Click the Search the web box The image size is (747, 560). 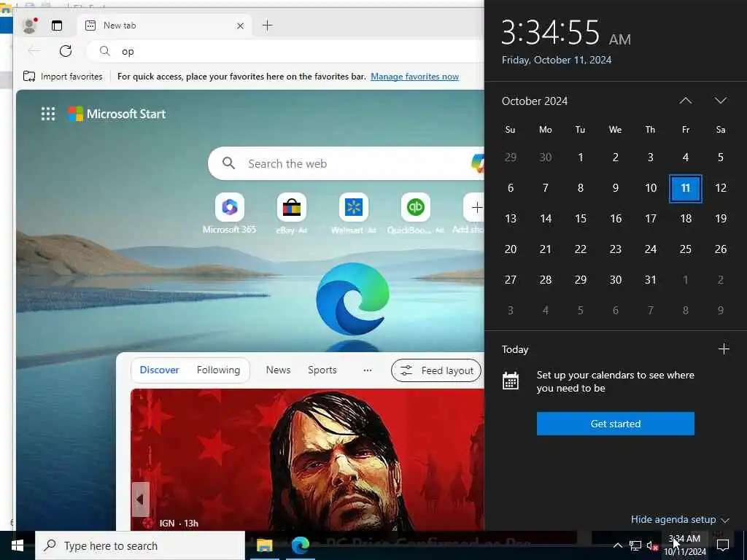tap(346, 163)
